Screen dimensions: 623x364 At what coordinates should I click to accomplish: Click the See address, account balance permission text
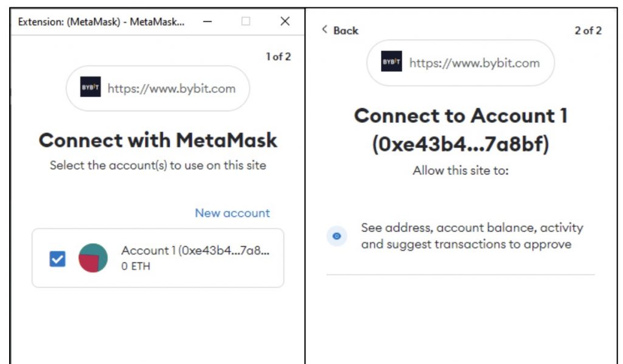click(472, 236)
